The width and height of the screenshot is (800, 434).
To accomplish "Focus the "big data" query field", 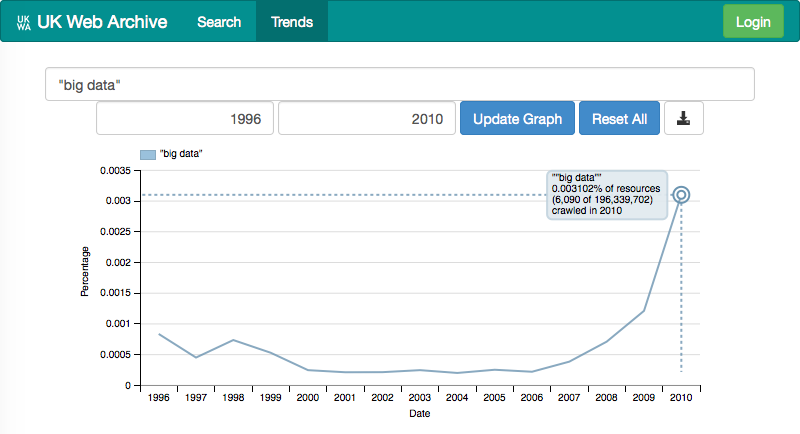I will pyautogui.click(x=399, y=85).
